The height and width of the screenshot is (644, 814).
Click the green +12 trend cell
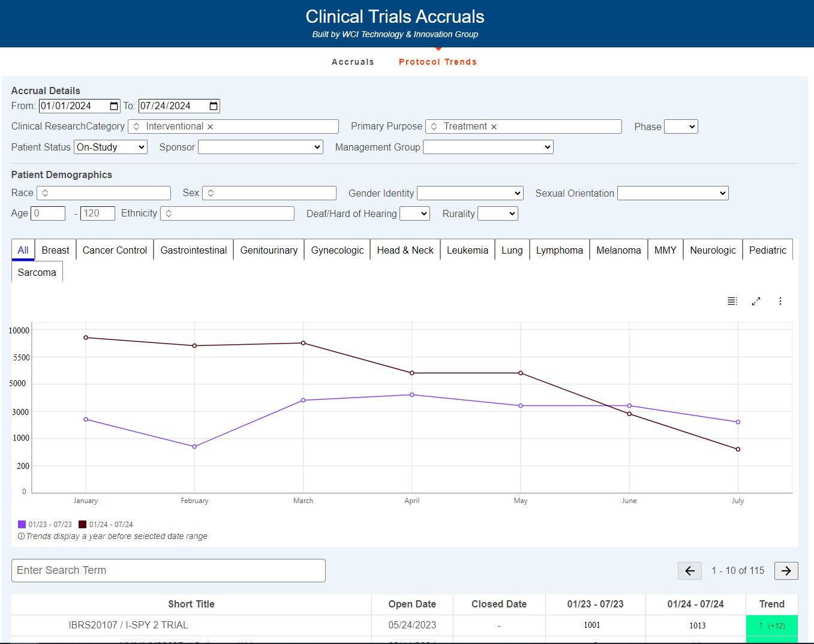(x=772, y=625)
